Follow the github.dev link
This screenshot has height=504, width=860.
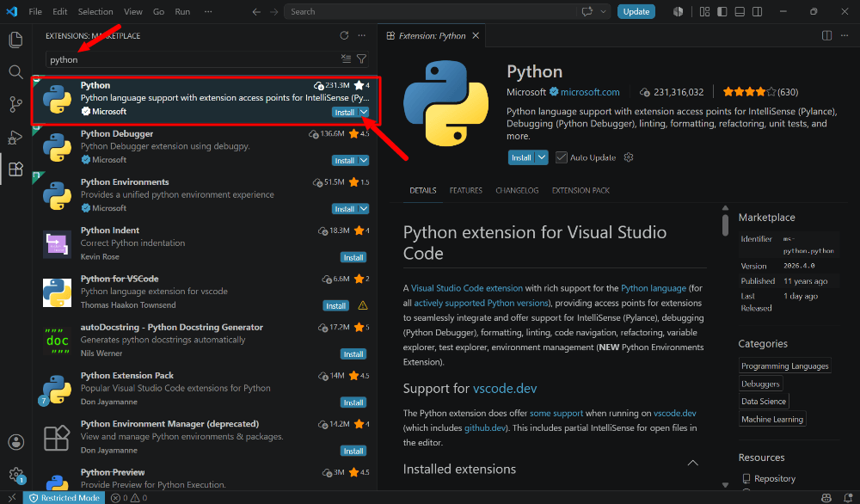(x=485, y=427)
